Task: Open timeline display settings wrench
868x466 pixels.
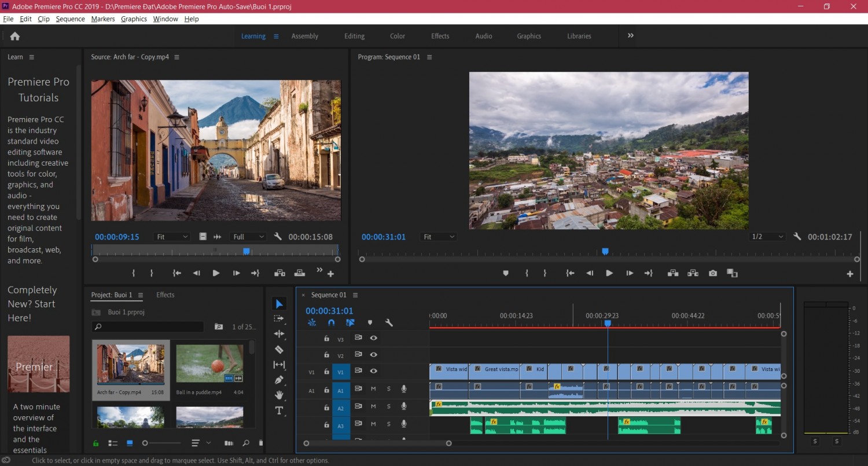Action: coord(389,323)
